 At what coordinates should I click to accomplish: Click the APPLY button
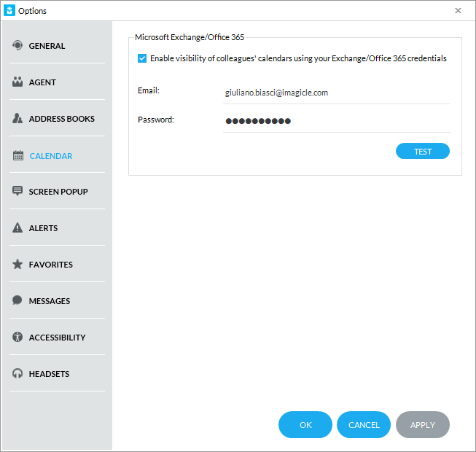pos(423,425)
